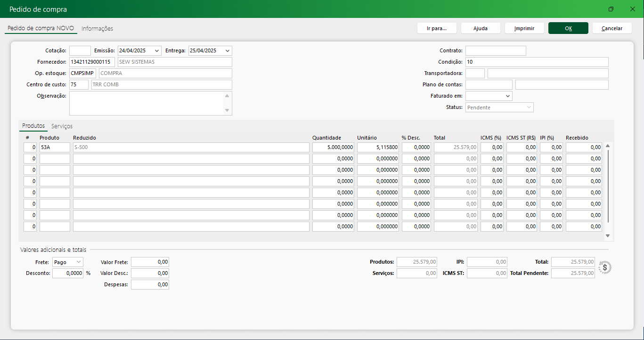Open the Entrega date dropdown
This screenshot has width=644, height=340.
coord(228,50)
